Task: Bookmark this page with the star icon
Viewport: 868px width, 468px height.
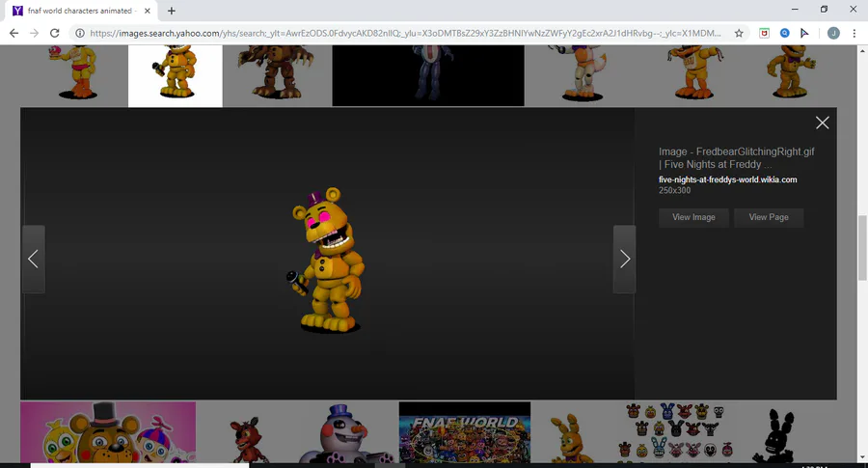Action: (739, 33)
